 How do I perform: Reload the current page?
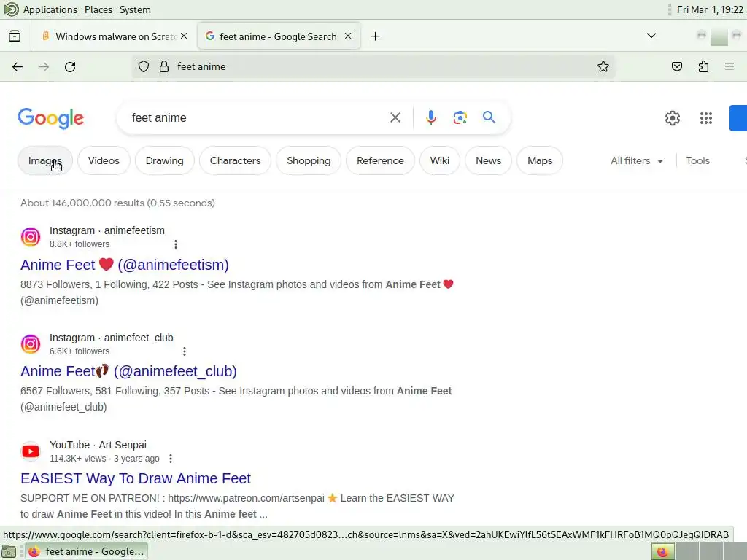pyautogui.click(x=70, y=66)
